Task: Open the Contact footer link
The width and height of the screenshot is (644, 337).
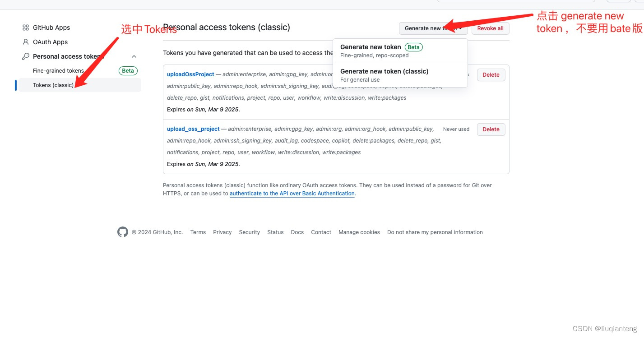Action: pos(321,232)
